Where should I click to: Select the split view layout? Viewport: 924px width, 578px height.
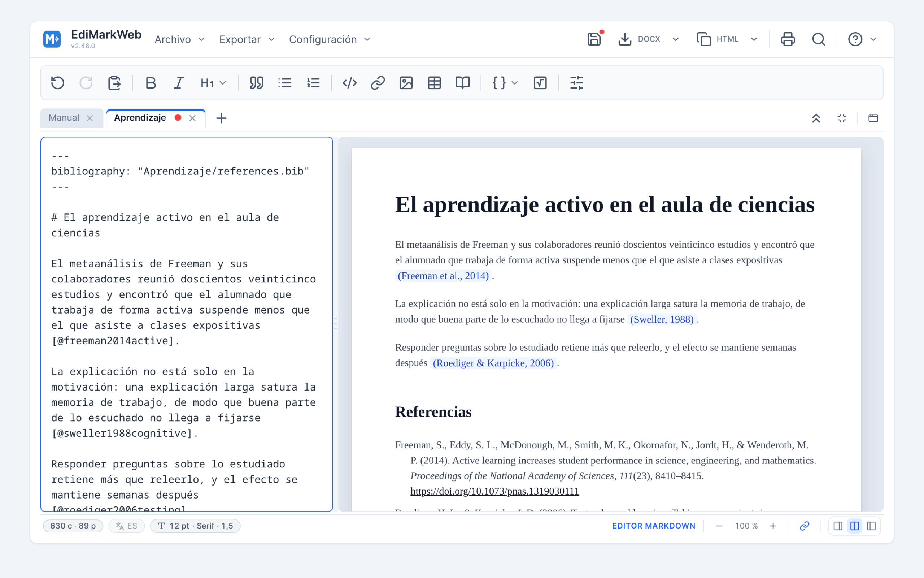(x=855, y=526)
